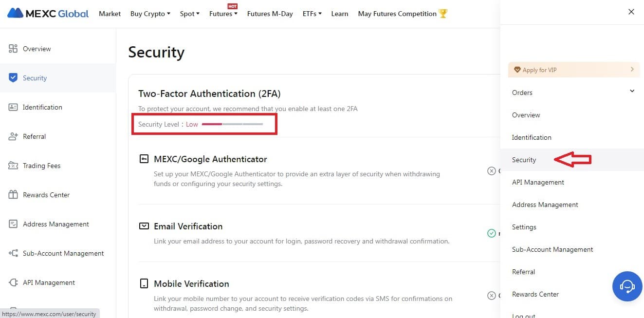The width and height of the screenshot is (644, 318).
Task: Select Security in the right account menu
Action: click(x=572, y=160)
